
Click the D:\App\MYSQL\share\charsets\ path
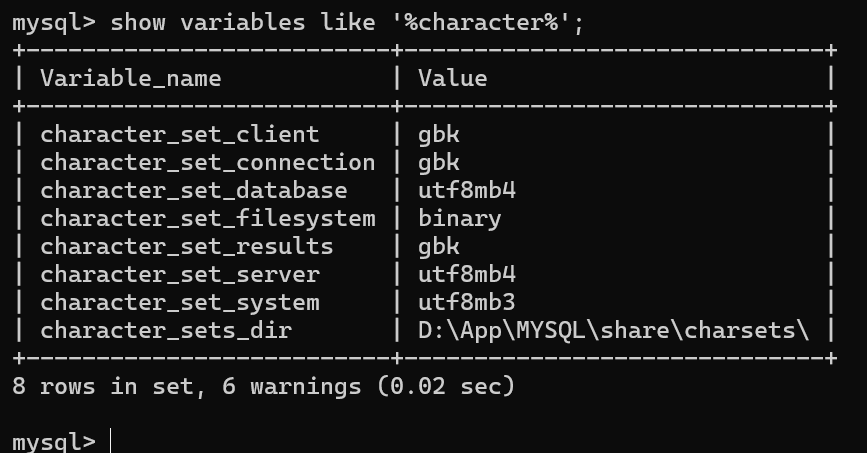(x=613, y=330)
